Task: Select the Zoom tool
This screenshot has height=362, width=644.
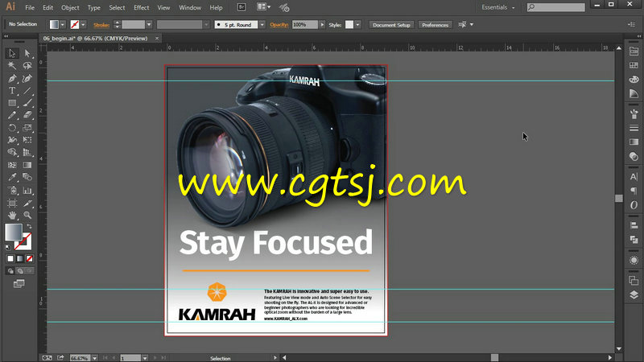Action: click(27, 215)
